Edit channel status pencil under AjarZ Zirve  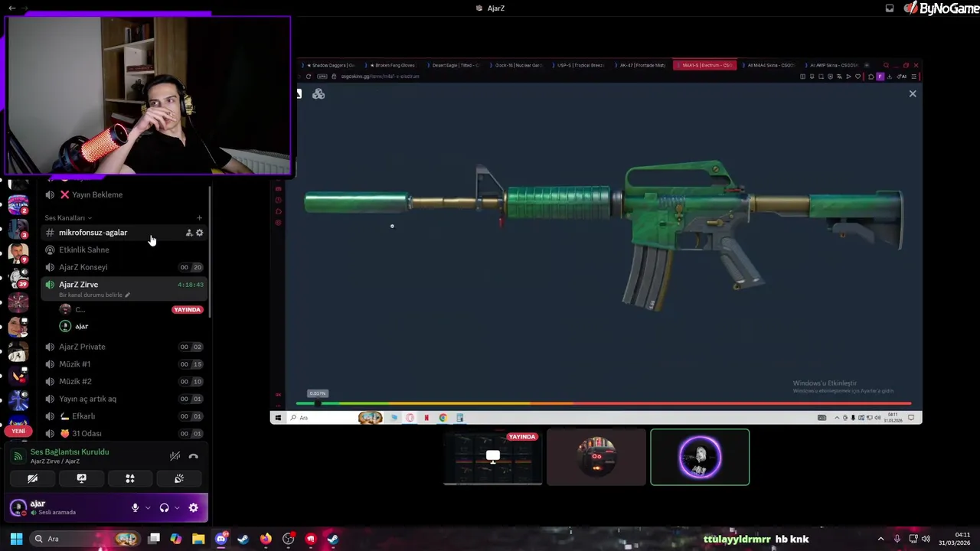tap(128, 295)
